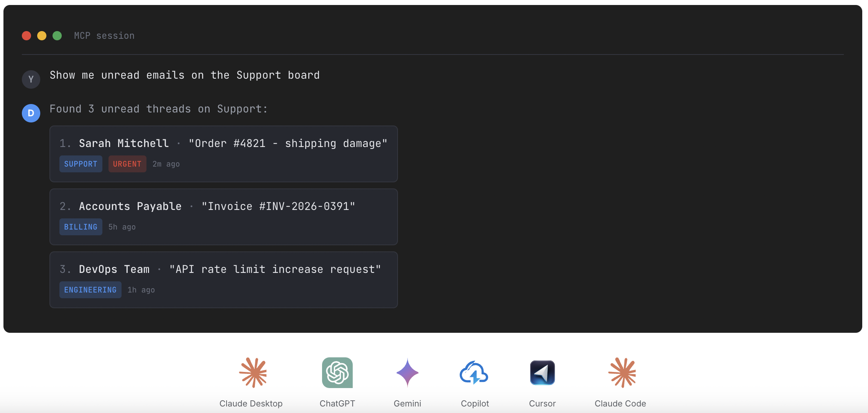Select sender name Accounts Payable
The width and height of the screenshot is (868, 413).
pyautogui.click(x=130, y=206)
